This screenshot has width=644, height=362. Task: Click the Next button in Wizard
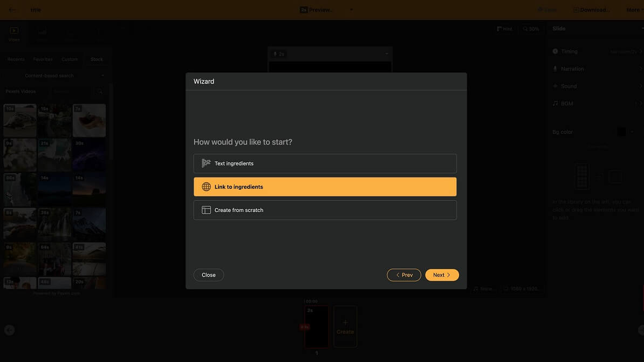(442, 275)
